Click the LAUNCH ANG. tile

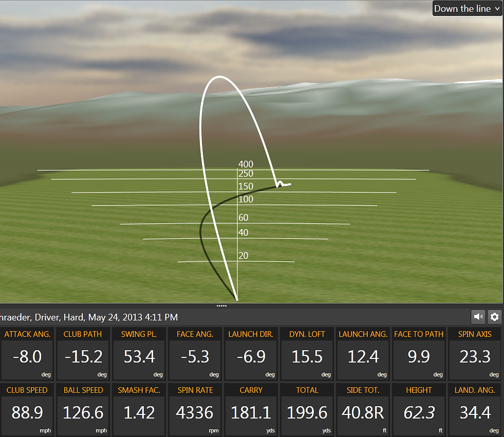[x=363, y=354]
